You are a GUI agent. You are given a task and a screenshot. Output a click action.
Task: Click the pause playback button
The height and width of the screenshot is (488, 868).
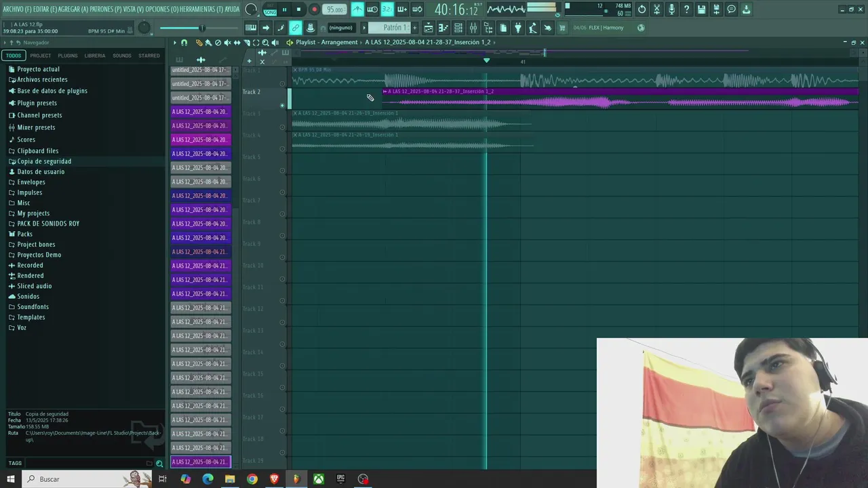[284, 9]
